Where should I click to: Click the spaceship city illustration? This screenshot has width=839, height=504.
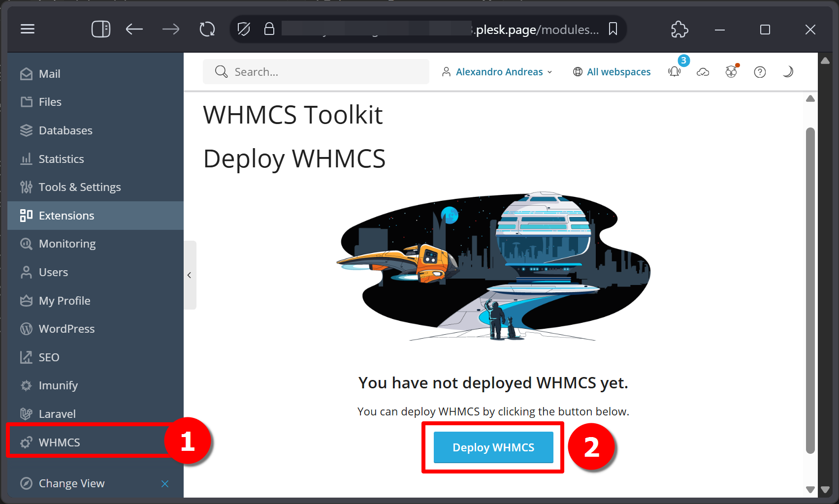[x=493, y=267]
